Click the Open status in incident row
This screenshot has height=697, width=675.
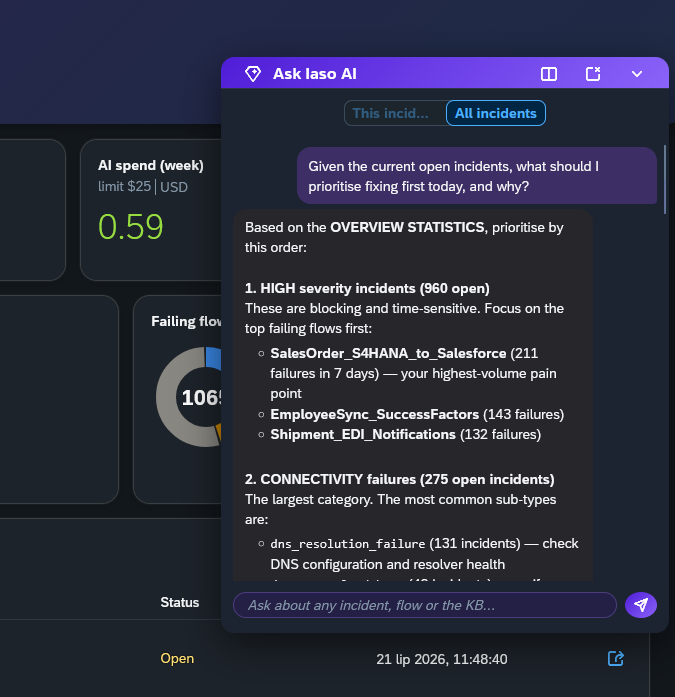(177, 658)
